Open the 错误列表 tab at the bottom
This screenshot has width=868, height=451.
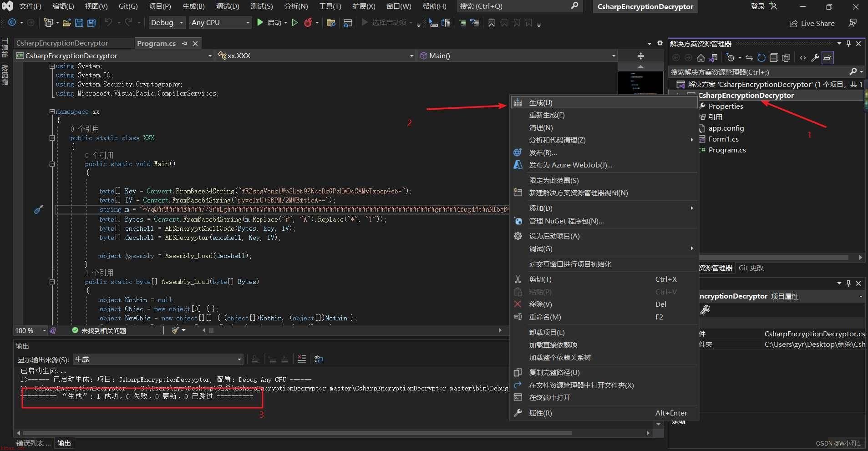[34, 443]
